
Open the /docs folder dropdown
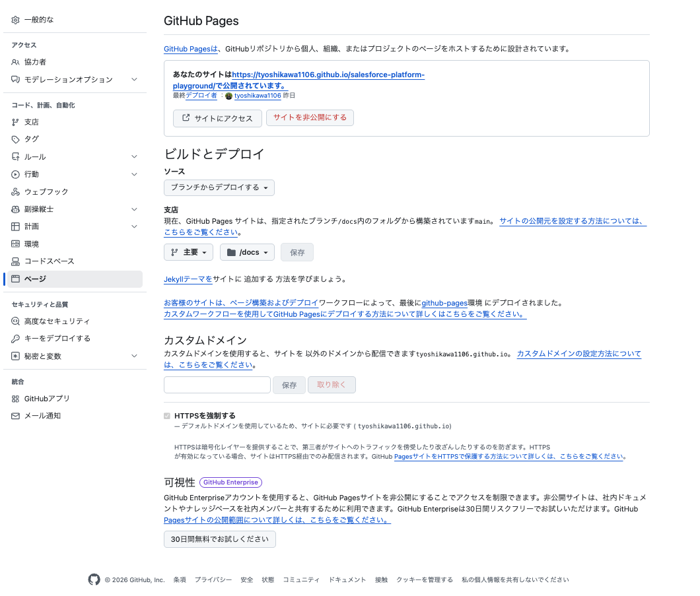[248, 252]
